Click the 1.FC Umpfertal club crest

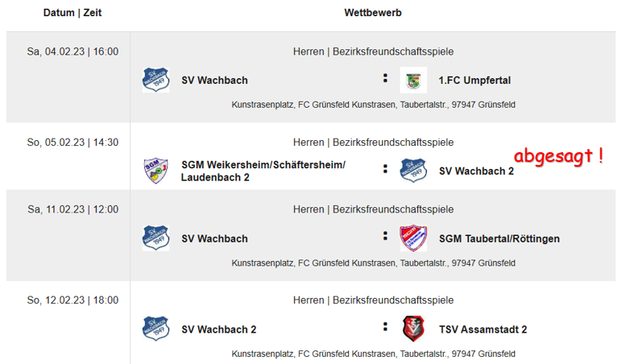[x=413, y=80]
